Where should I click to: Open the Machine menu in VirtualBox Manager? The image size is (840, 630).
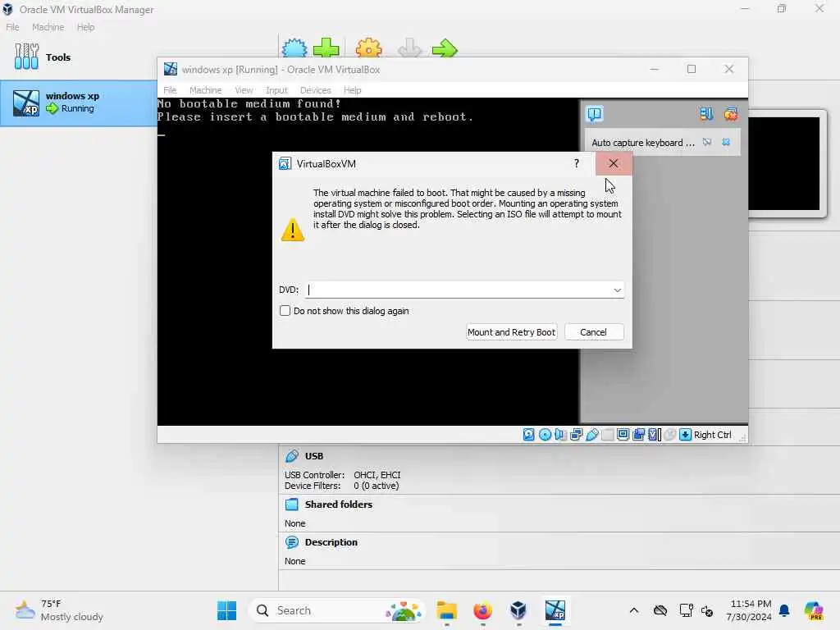[x=48, y=27]
